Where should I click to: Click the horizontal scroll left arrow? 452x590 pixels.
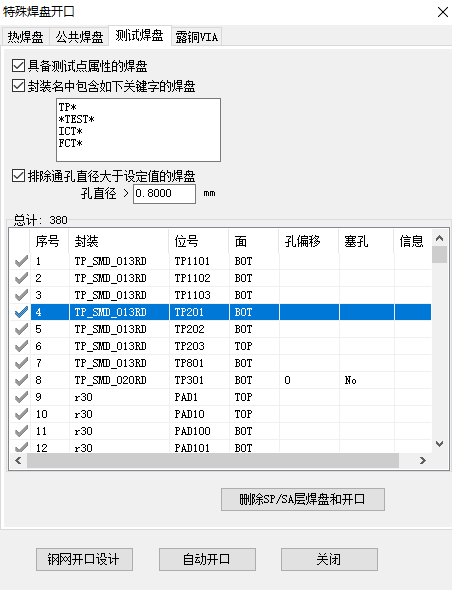pyautogui.click(x=18, y=461)
